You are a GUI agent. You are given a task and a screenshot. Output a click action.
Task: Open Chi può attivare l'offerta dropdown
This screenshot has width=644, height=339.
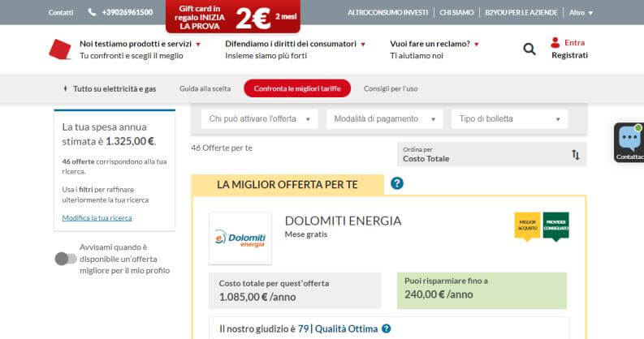[x=260, y=119]
